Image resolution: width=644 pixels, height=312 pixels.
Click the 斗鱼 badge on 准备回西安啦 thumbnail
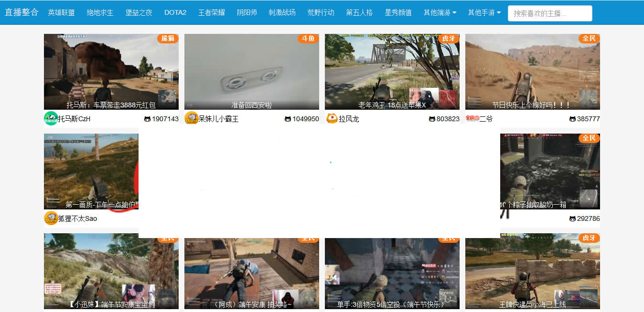(308, 39)
